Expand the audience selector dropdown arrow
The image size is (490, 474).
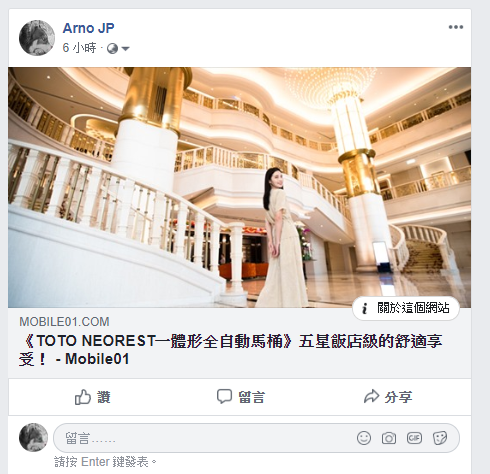(x=126, y=49)
